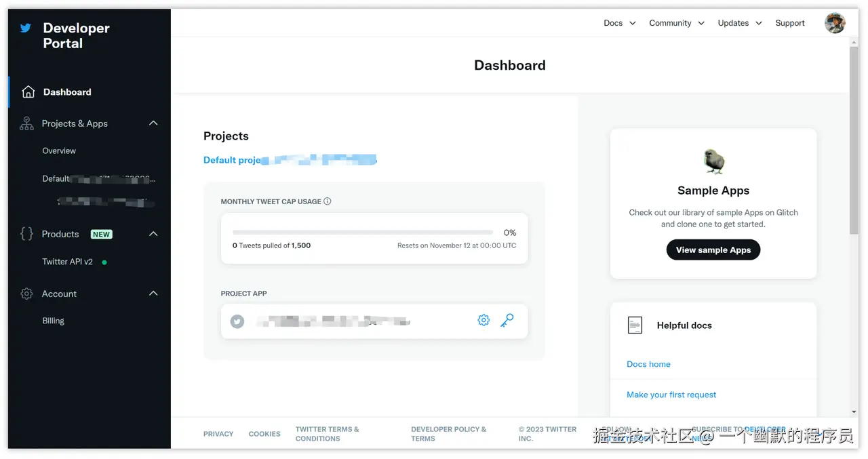The image size is (868, 459).
Task: Click the 0 Tweets pulled of 1,500 text
Action: pyautogui.click(x=271, y=245)
